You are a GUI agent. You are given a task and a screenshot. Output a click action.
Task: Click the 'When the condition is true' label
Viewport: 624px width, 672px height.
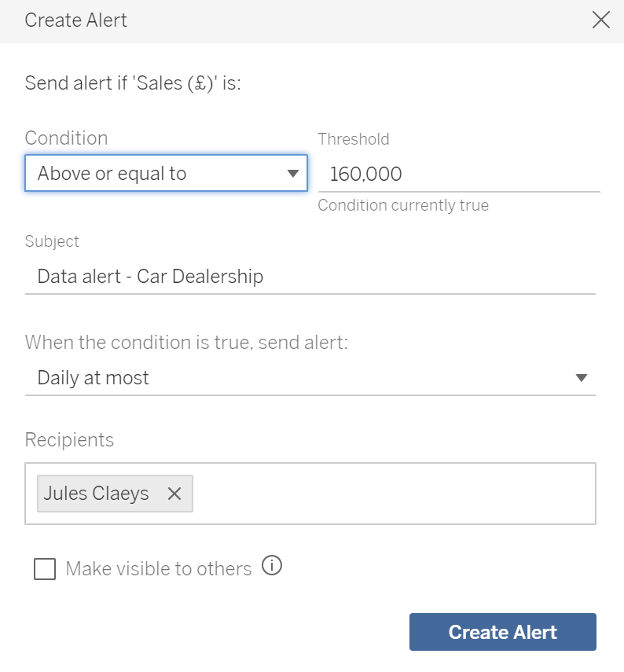tap(186, 343)
